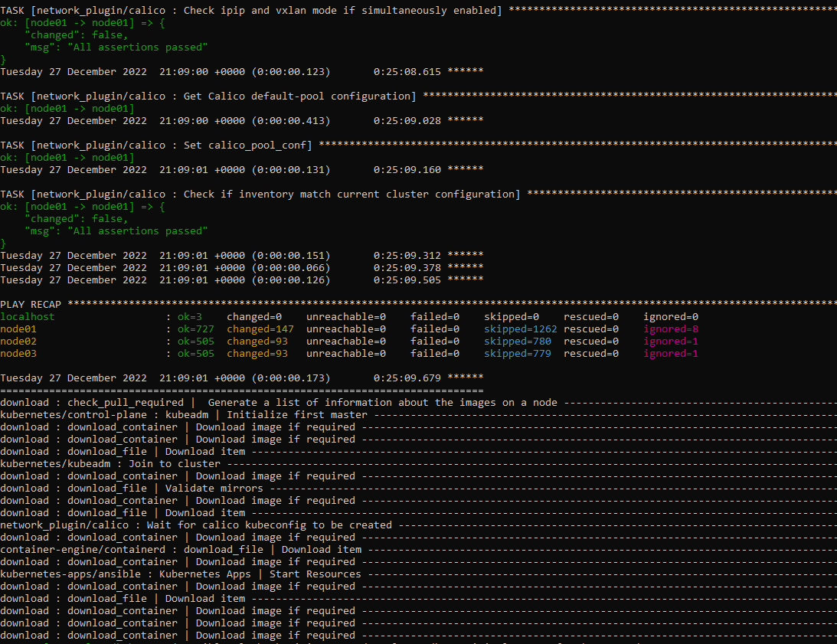Select rescued=0 value in node03 row
The height and width of the screenshot is (644, 837).
(x=591, y=354)
